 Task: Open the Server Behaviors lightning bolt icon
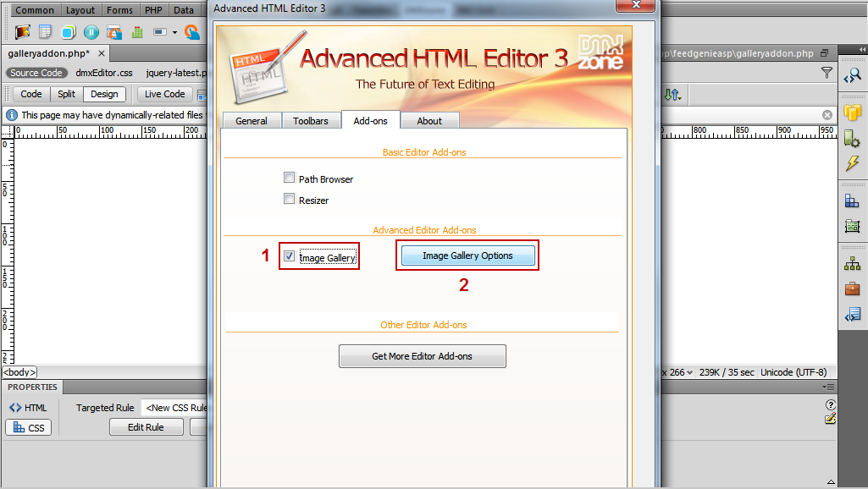(x=853, y=163)
